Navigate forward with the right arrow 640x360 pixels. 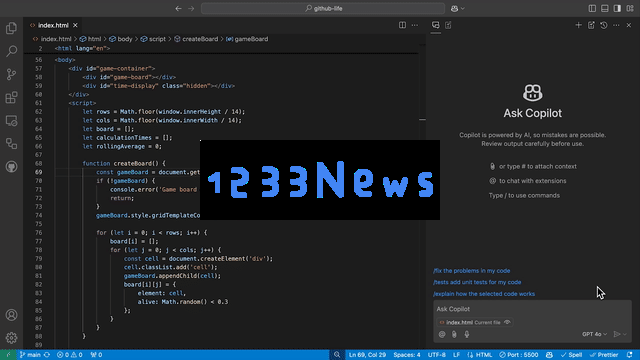[x=191, y=8]
